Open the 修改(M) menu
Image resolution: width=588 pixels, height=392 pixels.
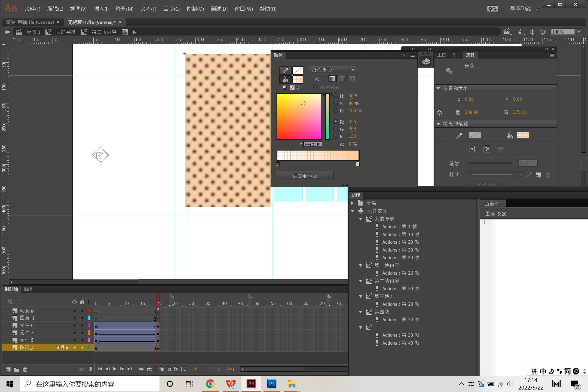click(x=124, y=9)
